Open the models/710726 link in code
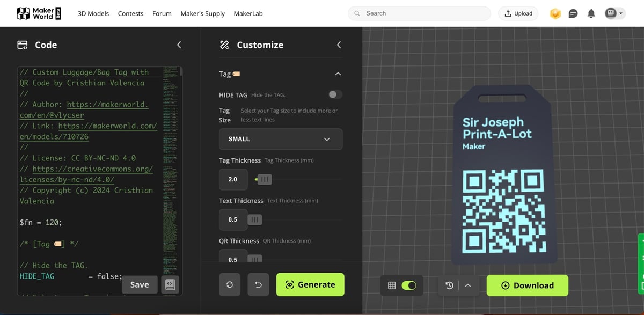Viewport: 644px width, 315px height. (89, 131)
